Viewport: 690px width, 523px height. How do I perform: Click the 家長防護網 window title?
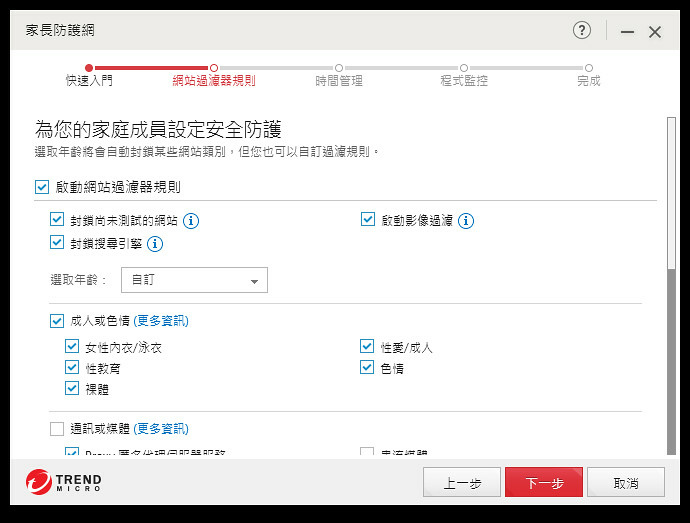[60, 30]
